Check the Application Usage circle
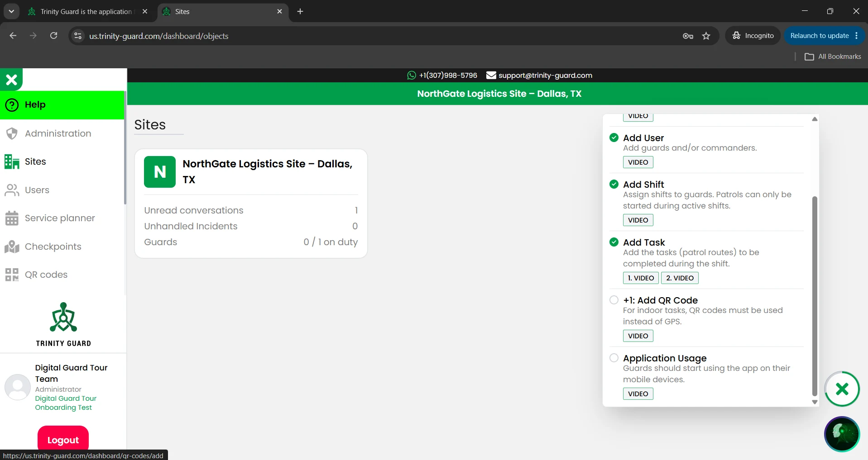This screenshot has height=460, width=868. 614,358
